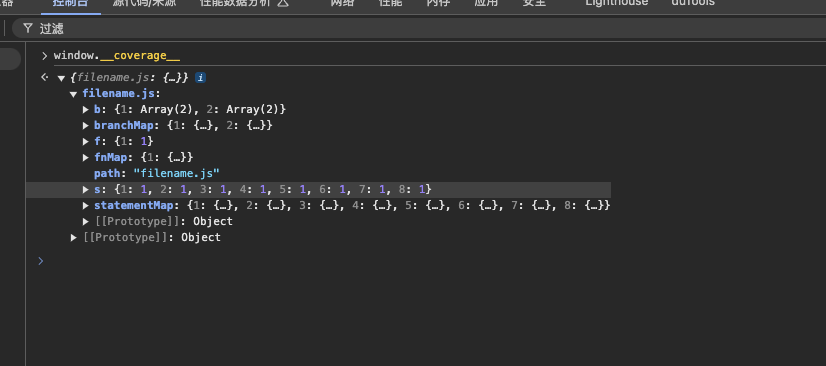
Task: Click the blue info icon beside the object preview
Action: click(x=200, y=78)
